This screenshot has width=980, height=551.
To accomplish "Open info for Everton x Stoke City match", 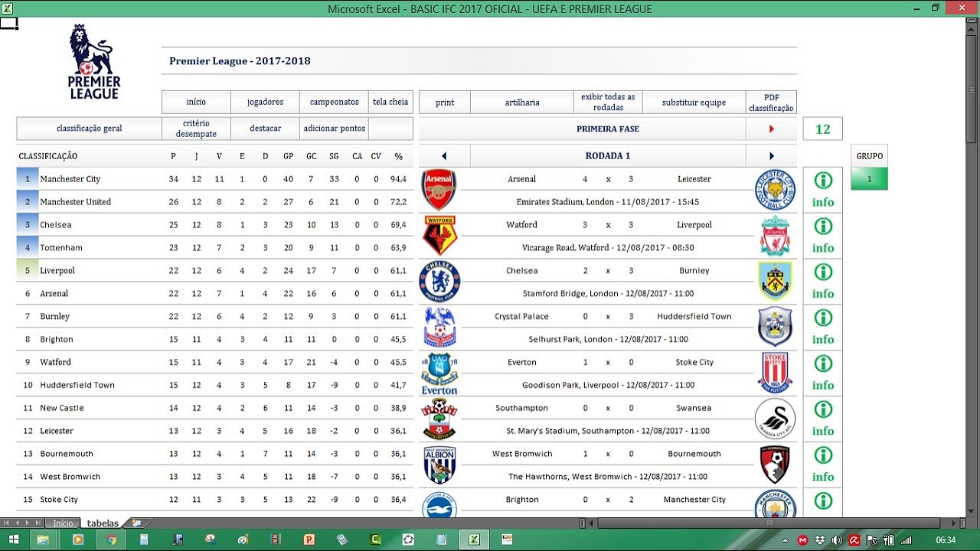I will pyautogui.click(x=823, y=373).
